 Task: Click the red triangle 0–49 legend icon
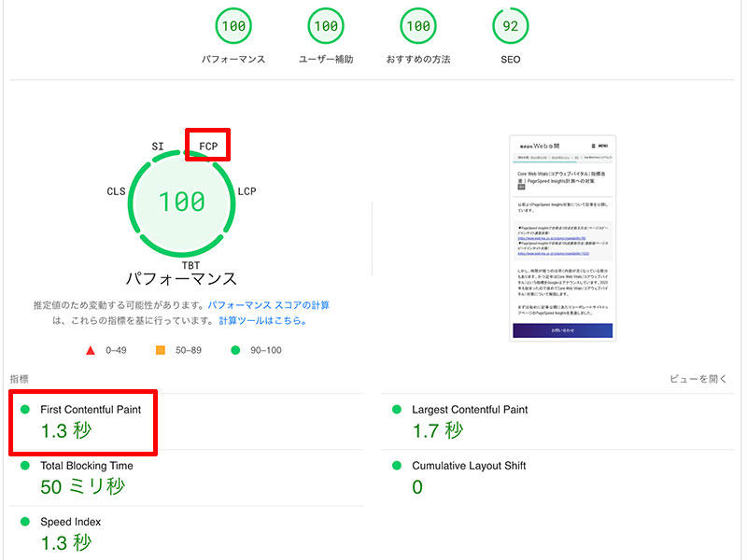91,351
